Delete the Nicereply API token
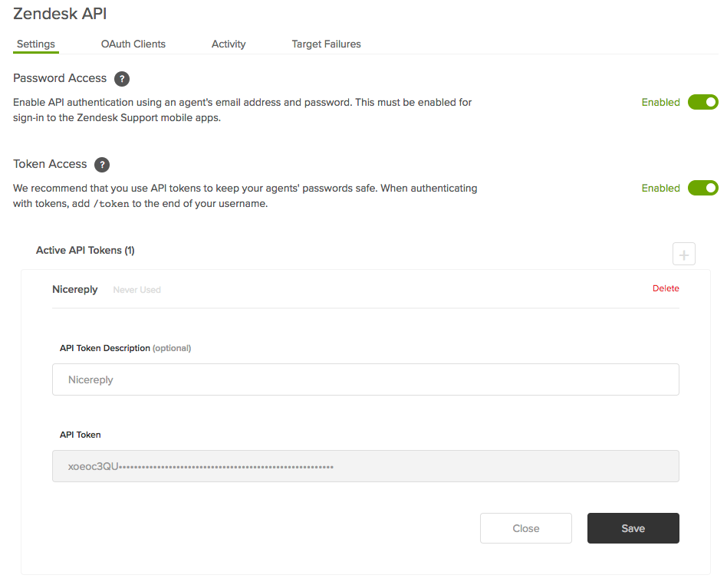This screenshot has height=588, width=727. 666,288
